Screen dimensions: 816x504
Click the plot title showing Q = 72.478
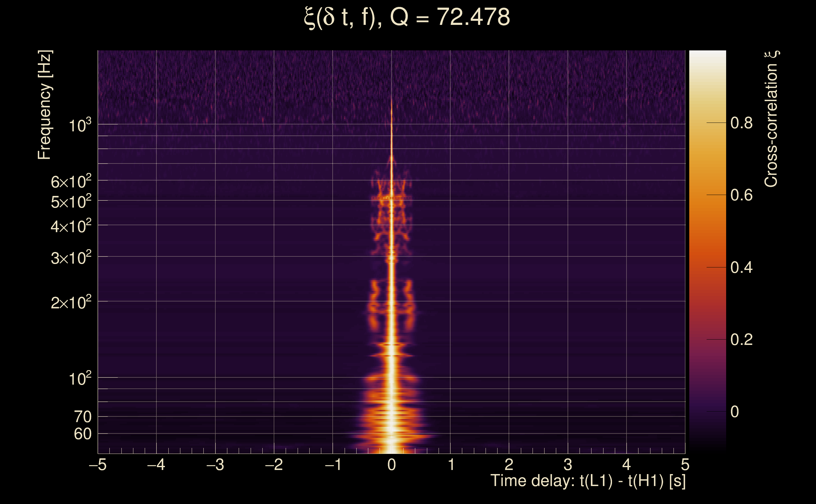pos(407,17)
